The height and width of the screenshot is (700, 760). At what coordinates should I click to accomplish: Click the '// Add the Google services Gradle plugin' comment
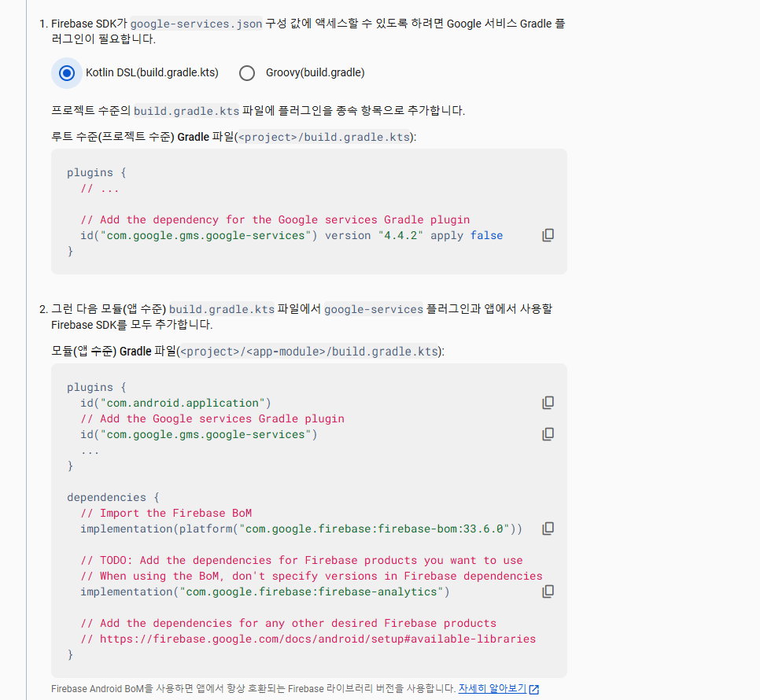pyautogui.click(x=212, y=418)
